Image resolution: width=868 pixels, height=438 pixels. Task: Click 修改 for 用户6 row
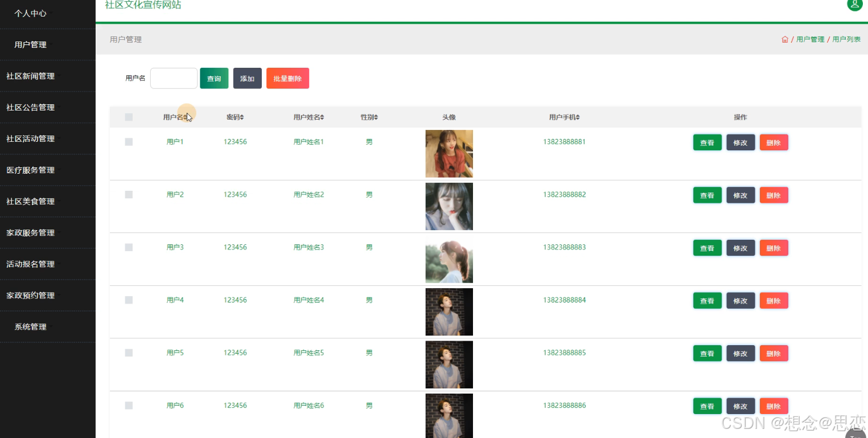741,406
